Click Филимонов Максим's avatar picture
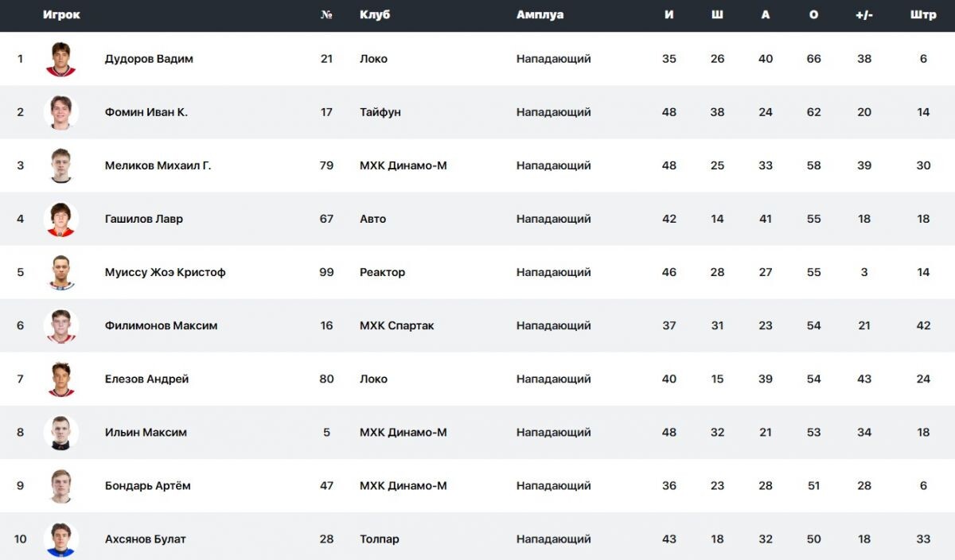Viewport: 955px width, 560px height. [60, 325]
